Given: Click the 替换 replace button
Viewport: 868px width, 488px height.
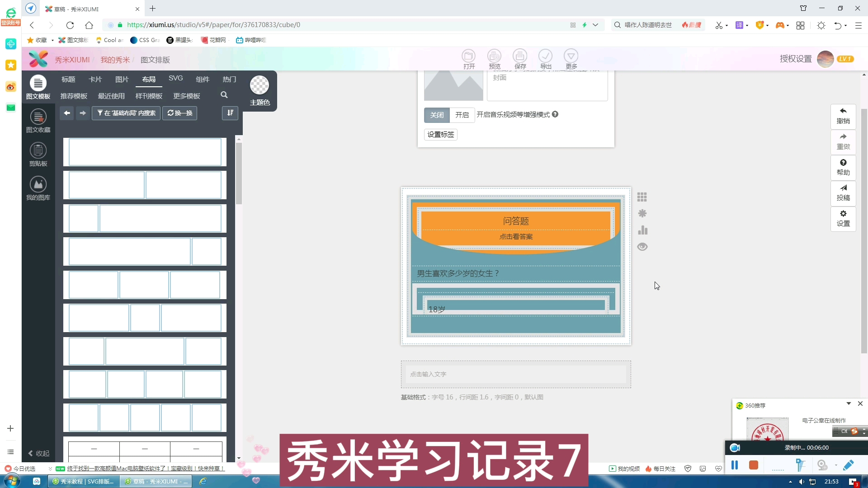Looking at the screenshot, I should coord(179,113).
